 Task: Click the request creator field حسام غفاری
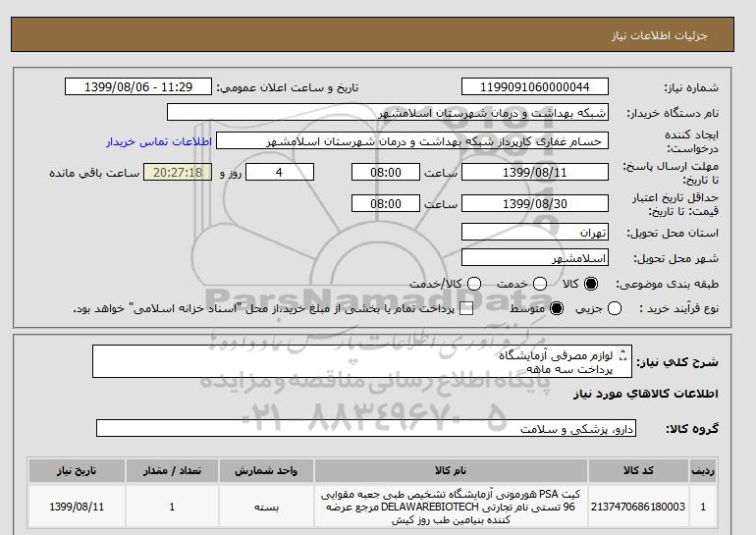[x=412, y=140]
